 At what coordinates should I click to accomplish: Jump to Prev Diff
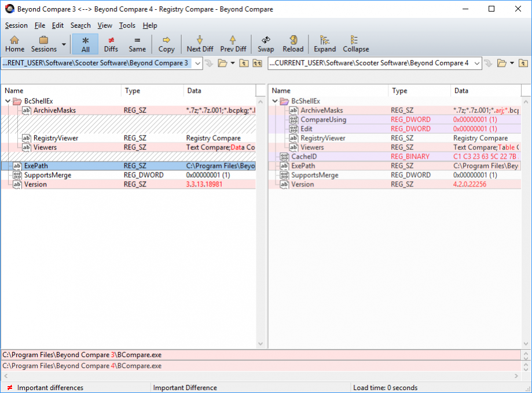click(x=233, y=44)
